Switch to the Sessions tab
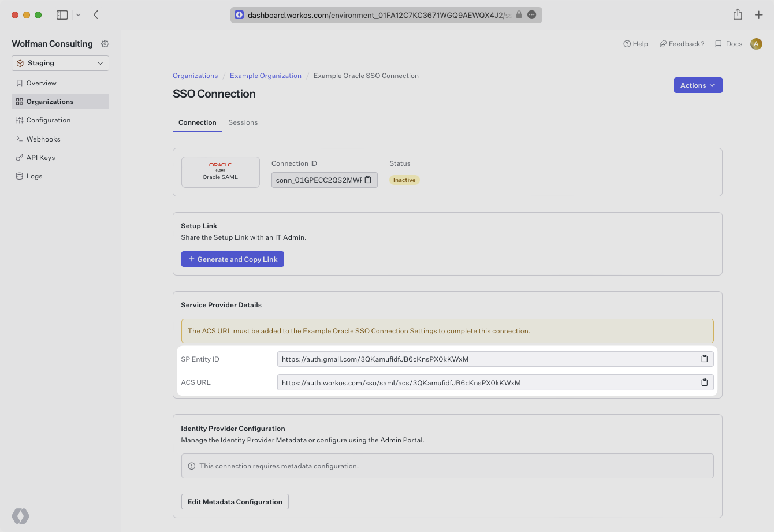 [x=243, y=122]
